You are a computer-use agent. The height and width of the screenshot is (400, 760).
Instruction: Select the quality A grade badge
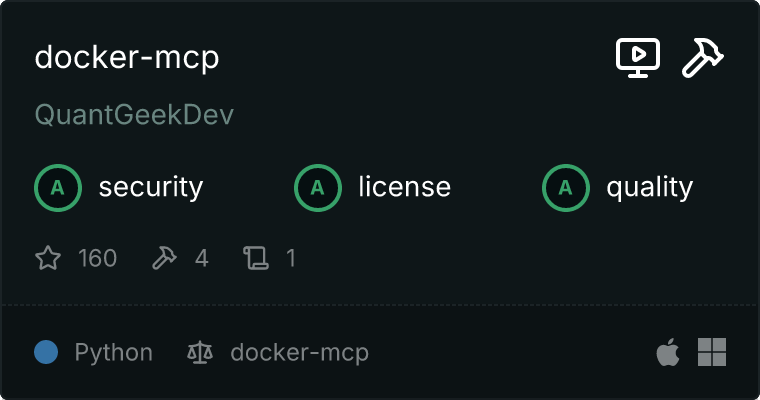[566, 188]
